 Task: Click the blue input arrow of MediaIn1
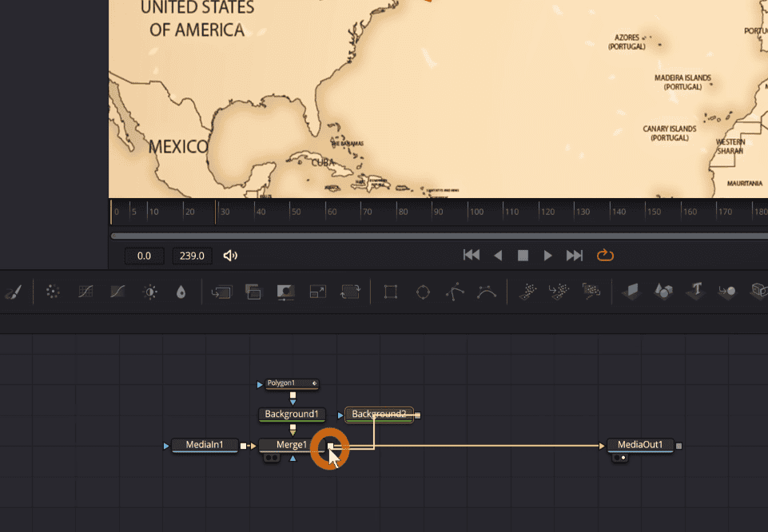pyautogui.click(x=166, y=446)
